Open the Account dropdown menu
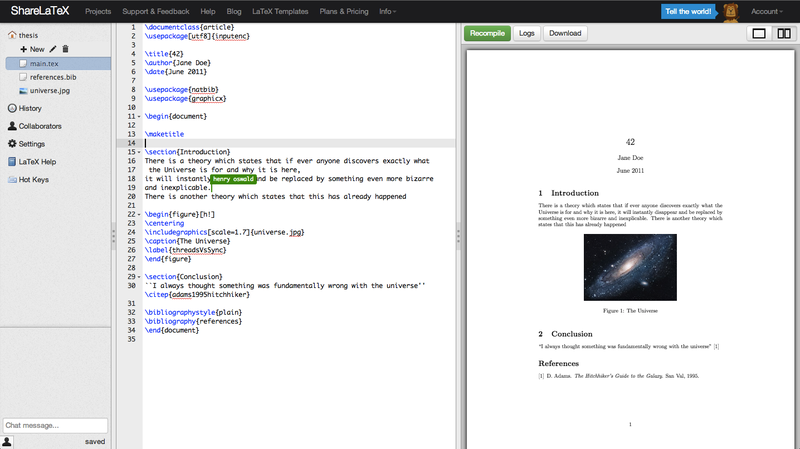The width and height of the screenshot is (800, 449). pos(766,11)
